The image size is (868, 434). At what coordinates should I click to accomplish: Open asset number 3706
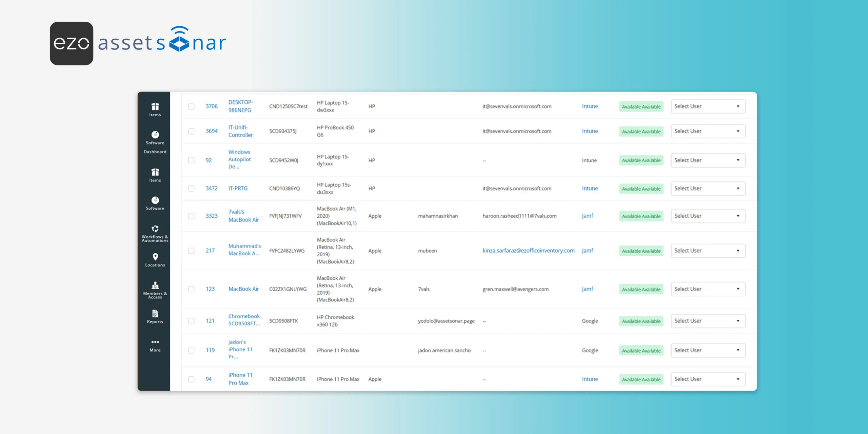pyautogui.click(x=212, y=106)
